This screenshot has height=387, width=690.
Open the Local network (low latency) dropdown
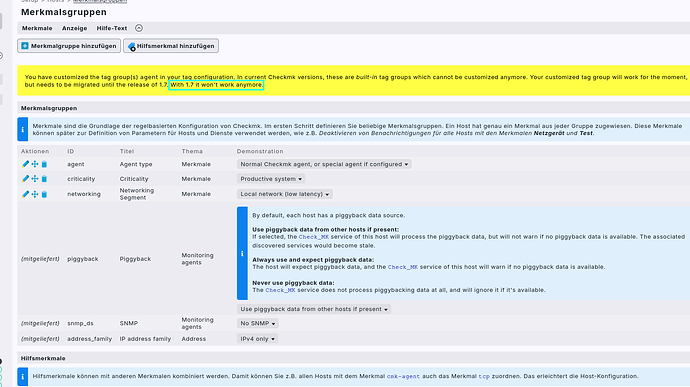(x=285, y=194)
